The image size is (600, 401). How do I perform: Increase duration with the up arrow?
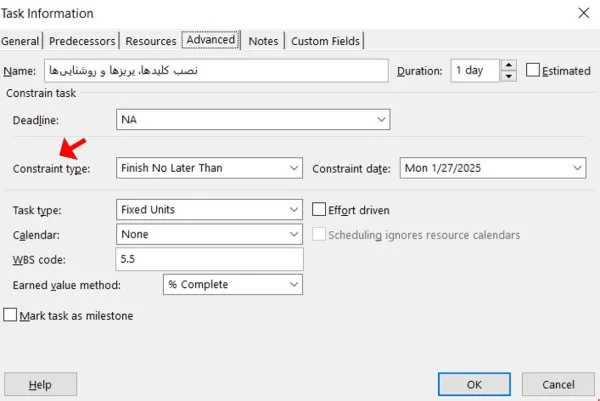509,66
